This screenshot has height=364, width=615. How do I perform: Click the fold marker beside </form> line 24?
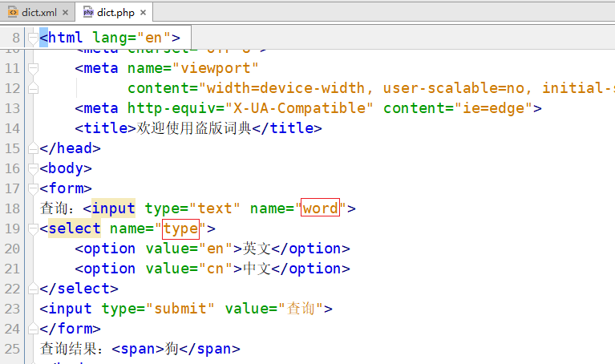tap(33, 329)
